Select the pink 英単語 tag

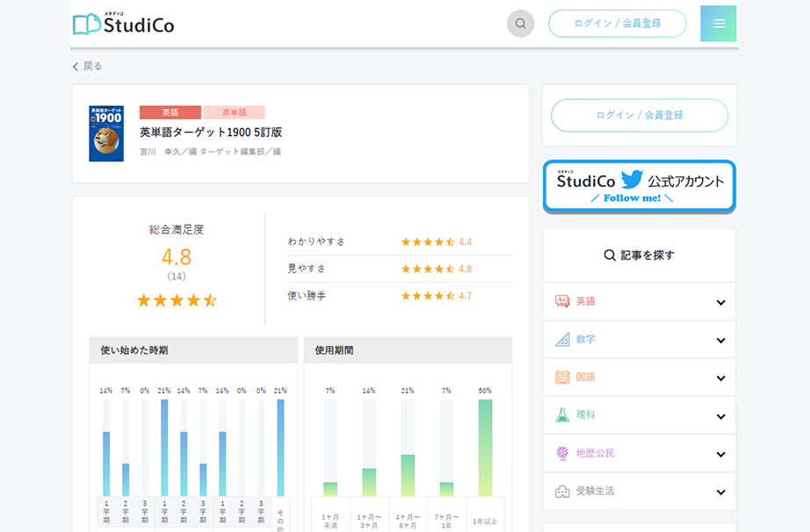pyautogui.click(x=234, y=112)
